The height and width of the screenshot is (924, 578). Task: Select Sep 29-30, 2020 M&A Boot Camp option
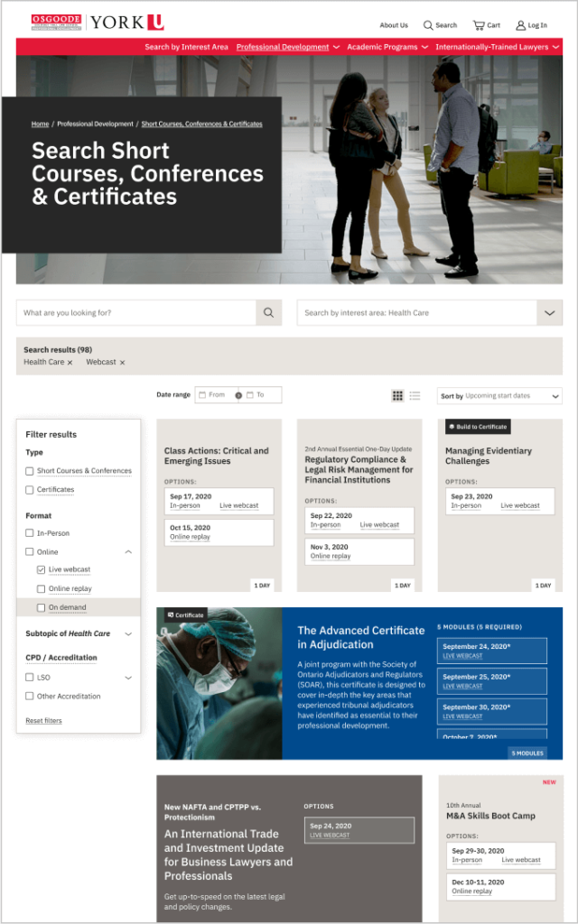(500, 855)
